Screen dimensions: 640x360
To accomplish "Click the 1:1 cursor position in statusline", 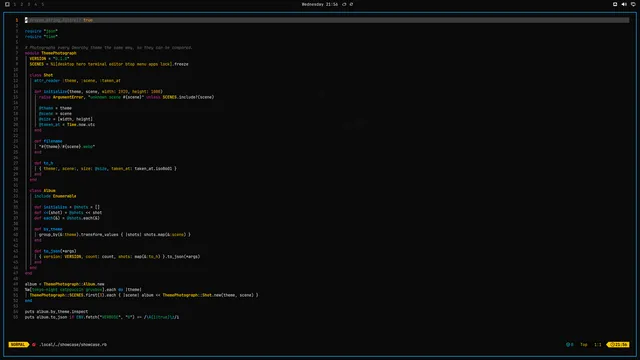I will (x=598, y=344).
